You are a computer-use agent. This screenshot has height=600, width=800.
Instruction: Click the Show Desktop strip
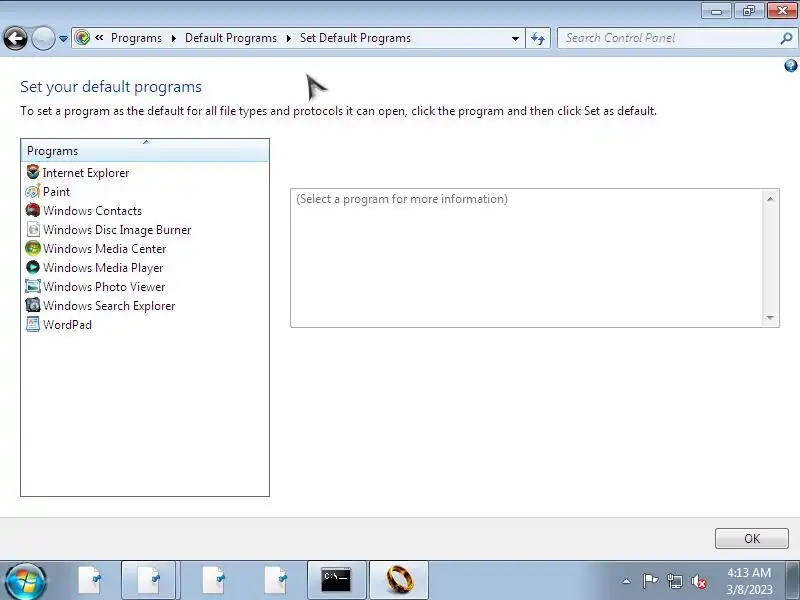[x=793, y=580]
